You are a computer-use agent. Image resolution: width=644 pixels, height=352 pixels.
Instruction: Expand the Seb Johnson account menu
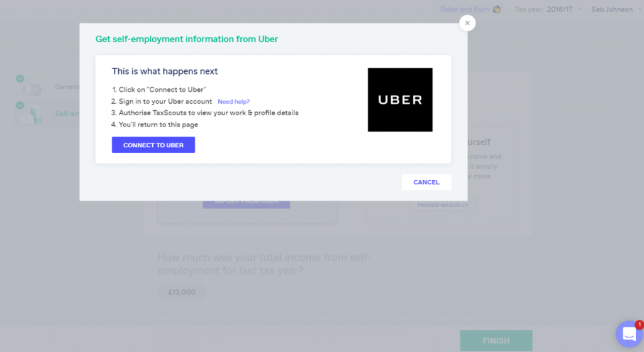point(616,9)
